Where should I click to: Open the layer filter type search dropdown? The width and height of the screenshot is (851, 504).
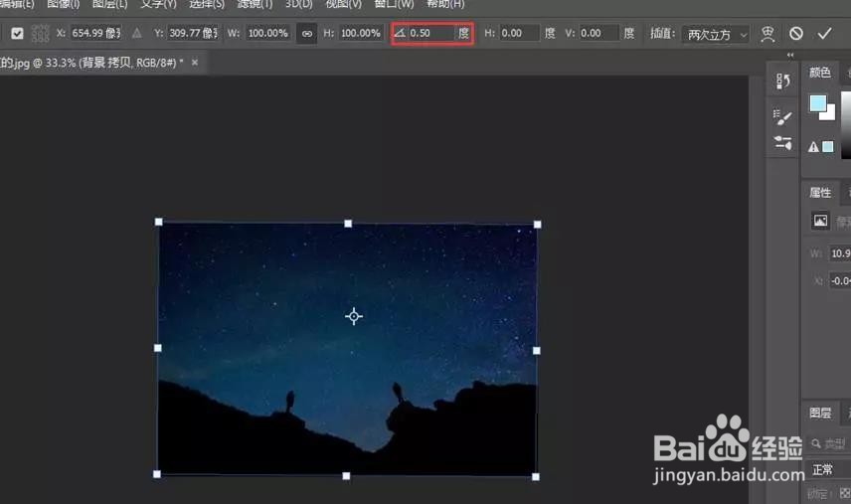pos(828,444)
